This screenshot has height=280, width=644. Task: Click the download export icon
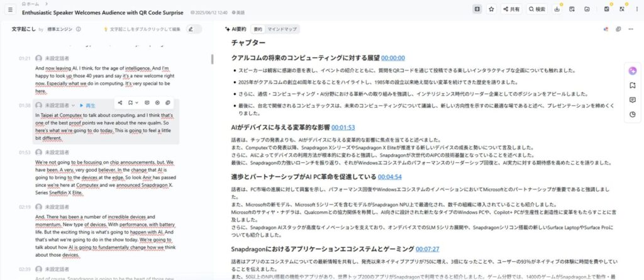(557, 9)
